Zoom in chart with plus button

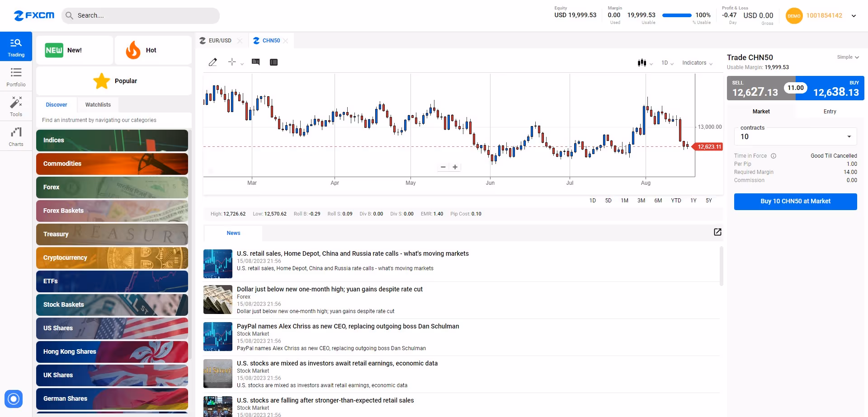click(455, 167)
